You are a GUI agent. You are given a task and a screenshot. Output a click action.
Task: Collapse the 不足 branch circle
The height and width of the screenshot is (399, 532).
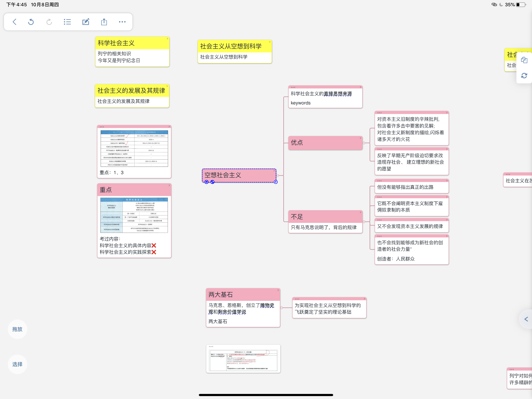364,222
